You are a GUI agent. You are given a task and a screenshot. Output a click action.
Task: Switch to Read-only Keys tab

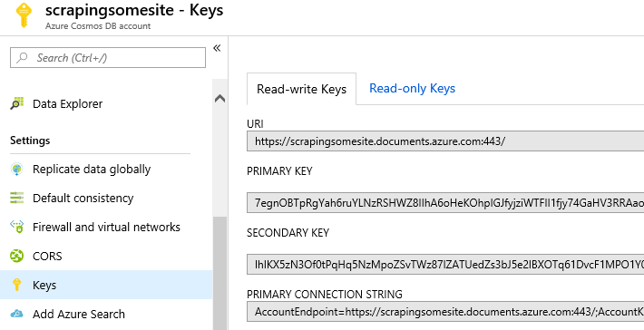click(x=412, y=88)
